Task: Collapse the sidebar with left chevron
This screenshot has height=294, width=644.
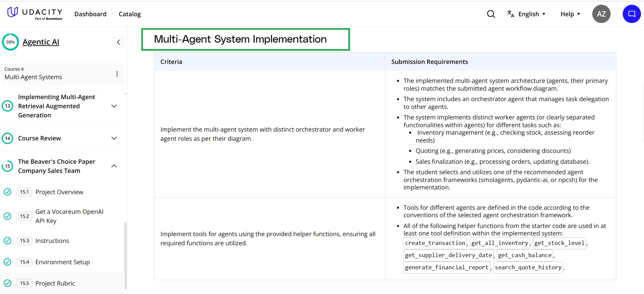Action: tap(119, 42)
